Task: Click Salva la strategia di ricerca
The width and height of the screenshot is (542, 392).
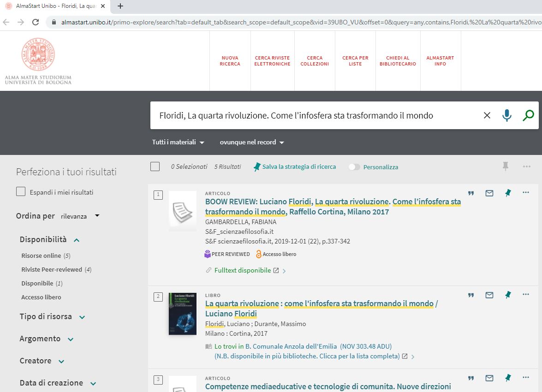Action: [295, 166]
